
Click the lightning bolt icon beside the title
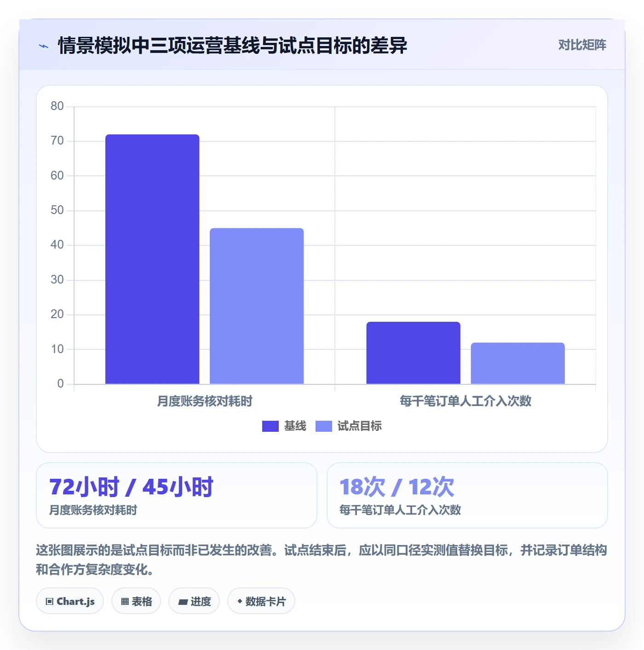click(44, 46)
